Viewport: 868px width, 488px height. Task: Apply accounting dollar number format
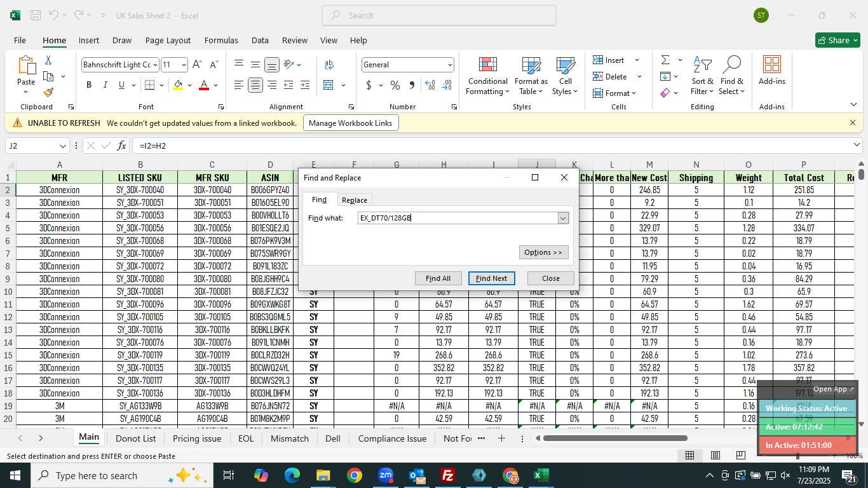(x=369, y=85)
